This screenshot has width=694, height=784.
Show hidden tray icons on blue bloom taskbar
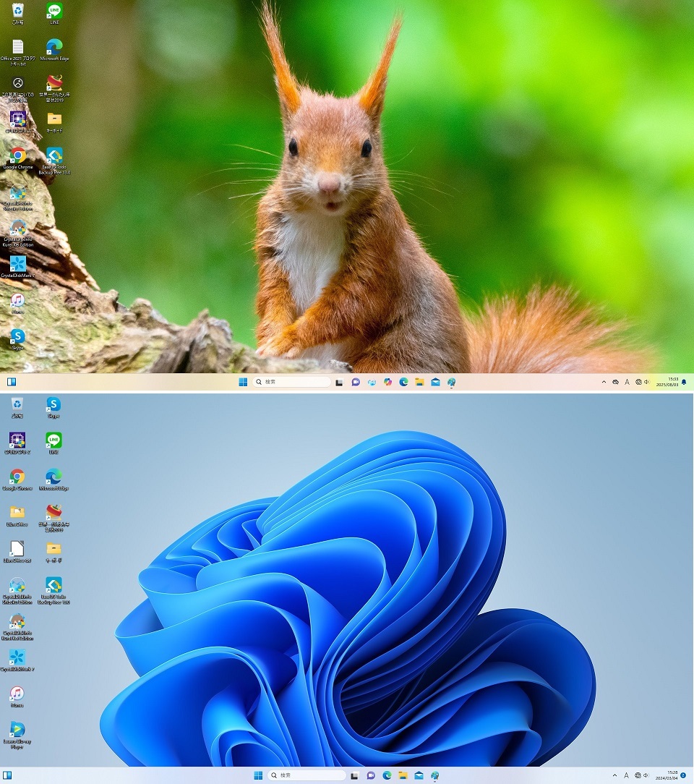pos(614,775)
